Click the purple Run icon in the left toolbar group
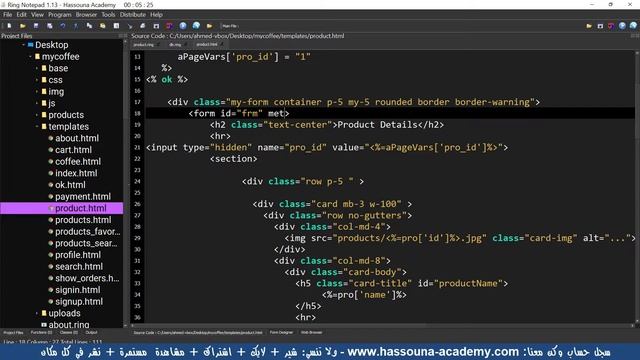Viewport: 640px width, 360px height. tap(169, 26)
